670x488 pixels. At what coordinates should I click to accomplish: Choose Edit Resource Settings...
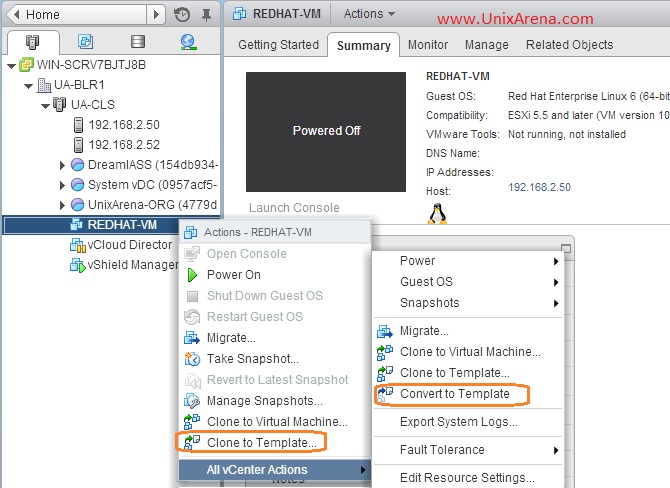[467, 477]
